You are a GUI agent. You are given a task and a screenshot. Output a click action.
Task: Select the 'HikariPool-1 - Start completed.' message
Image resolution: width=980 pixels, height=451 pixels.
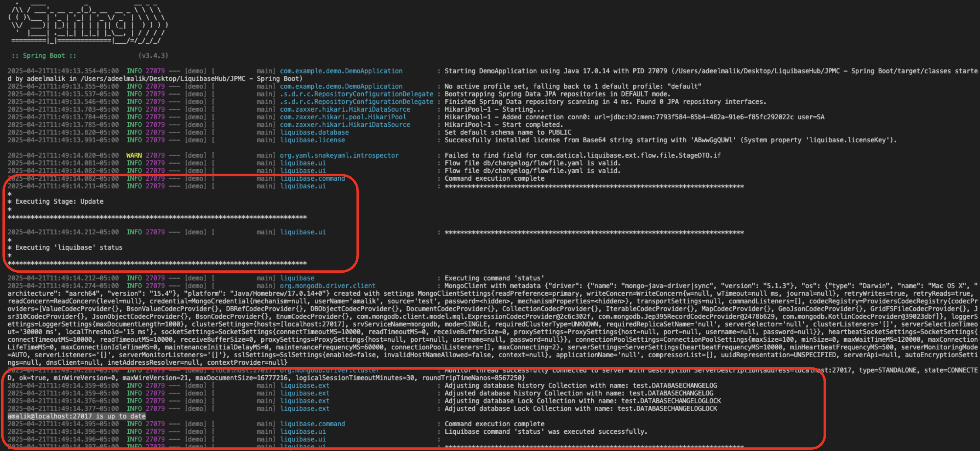pyautogui.click(x=504, y=124)
